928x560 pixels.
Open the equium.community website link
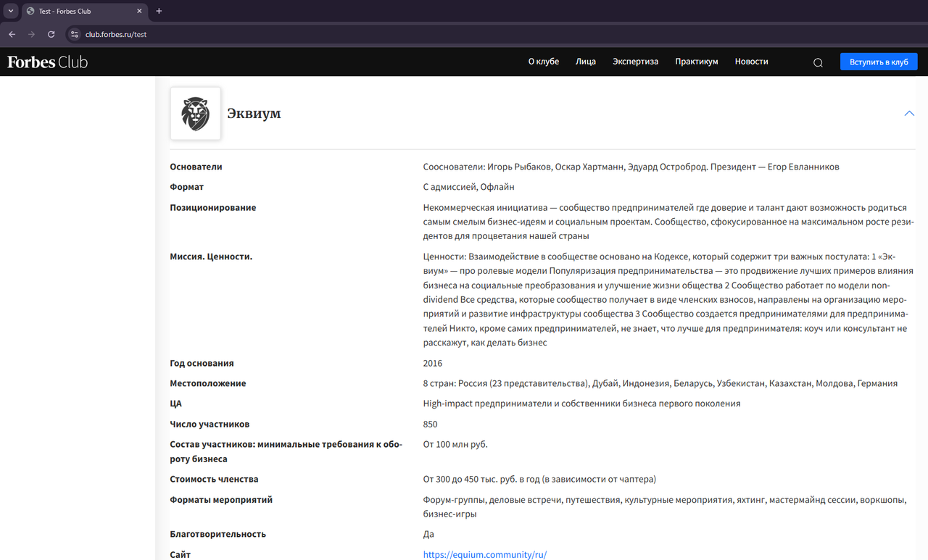(485, 554)
